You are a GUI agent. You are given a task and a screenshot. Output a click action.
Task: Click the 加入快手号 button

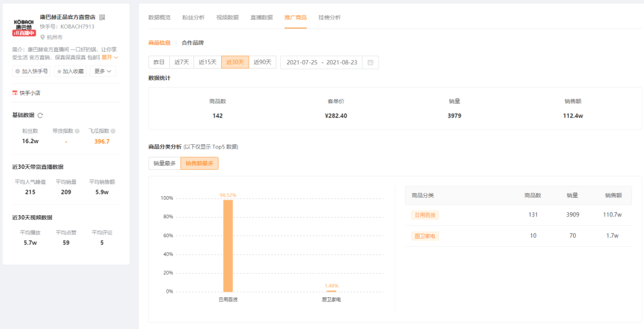point(32,71)
